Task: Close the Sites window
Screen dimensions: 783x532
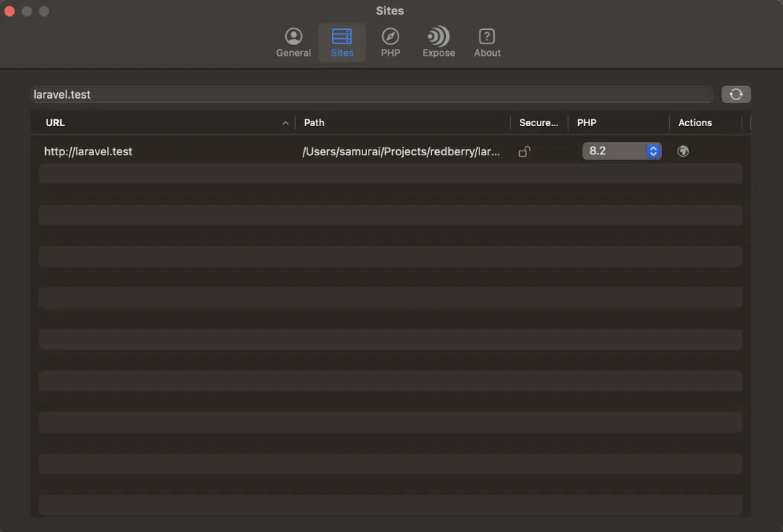Action: tap(10, 11)
